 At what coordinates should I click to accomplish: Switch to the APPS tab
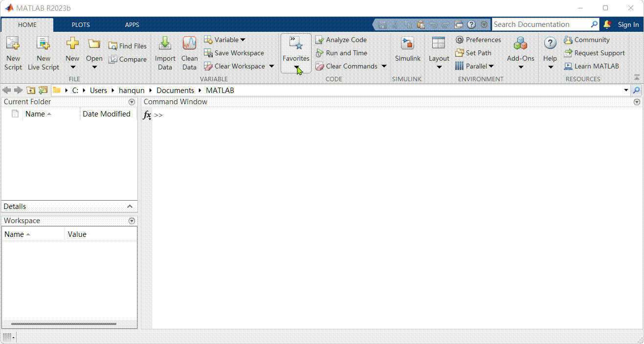coord(132,25)
